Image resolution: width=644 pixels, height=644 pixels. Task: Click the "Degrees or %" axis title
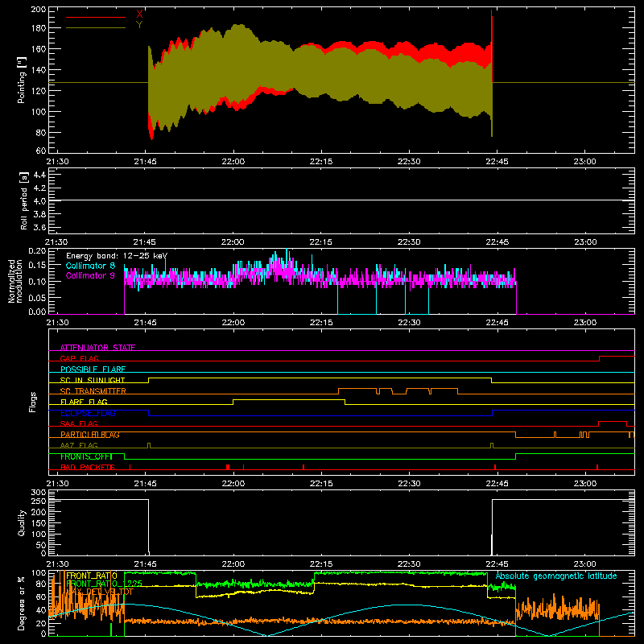click(22, 603)
